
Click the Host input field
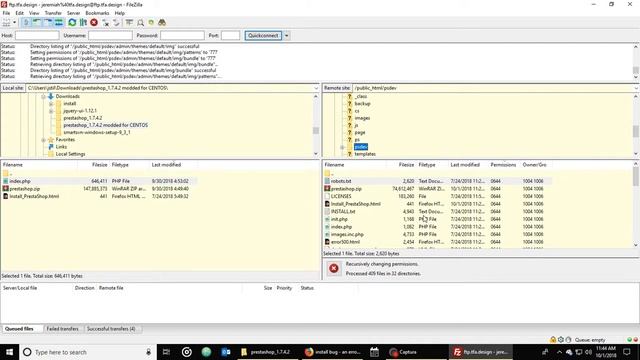[37, 36]
